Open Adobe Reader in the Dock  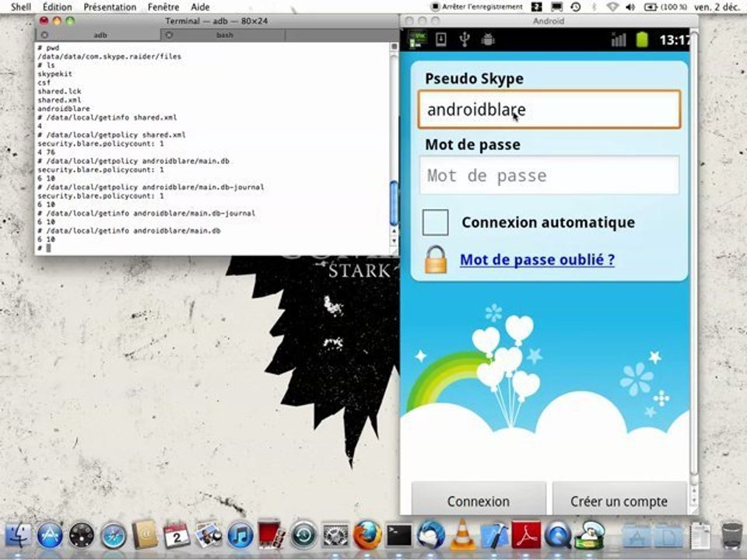pyautogui.click(x=526, y=535)
